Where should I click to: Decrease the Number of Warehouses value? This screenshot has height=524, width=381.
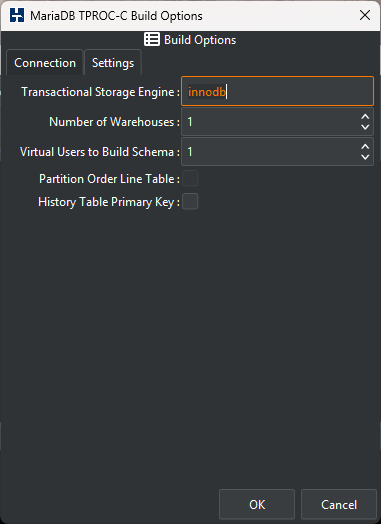[x=365, y=127]
